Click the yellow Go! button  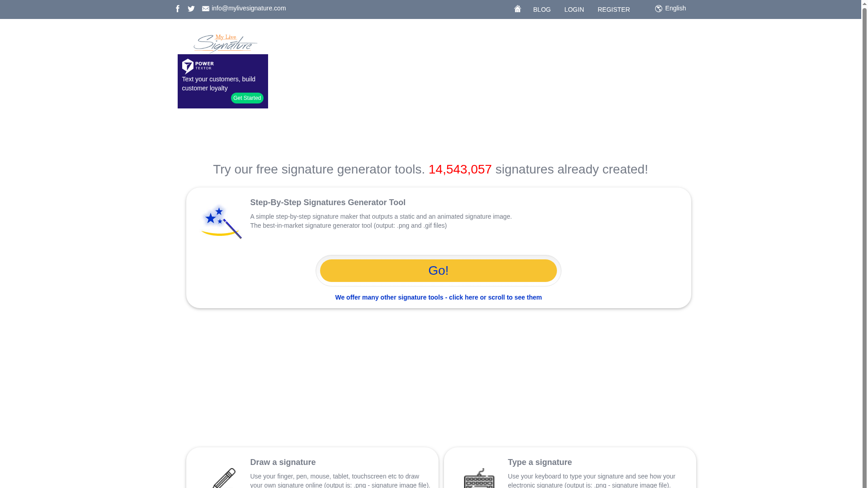[439, 271]
